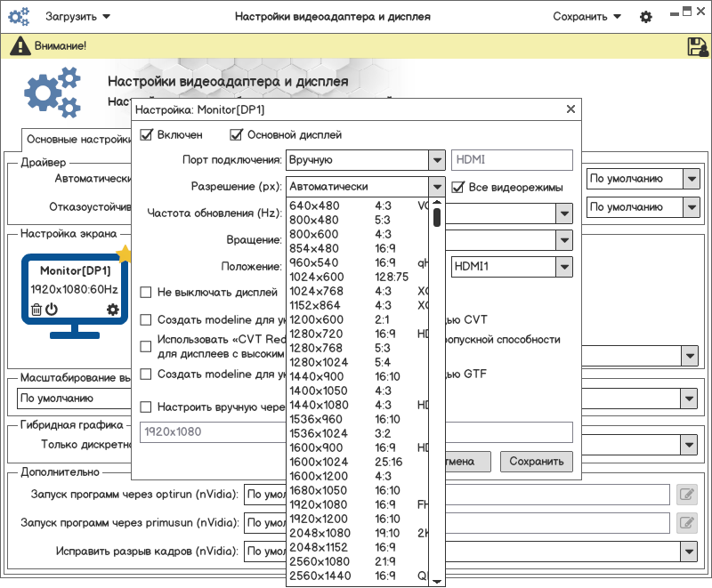Close the Monitor[DP1] settings dialog
The width and height of the screenshot is (712, 588).
[570, 109]
